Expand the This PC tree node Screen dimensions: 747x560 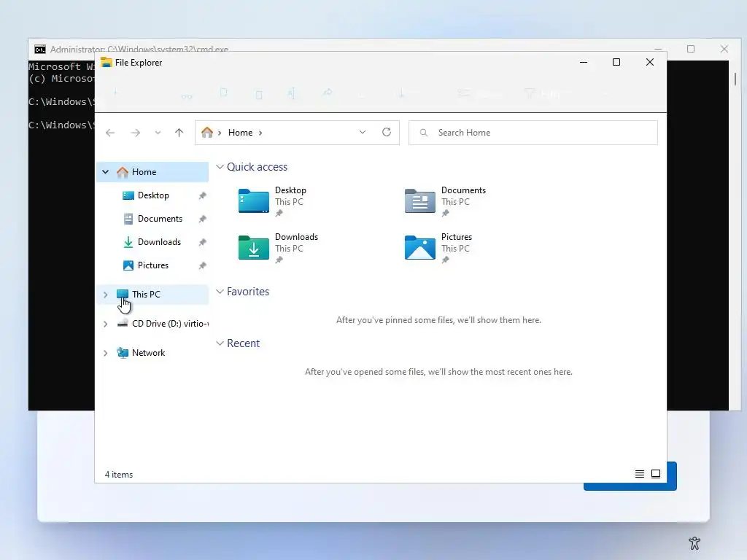tap(106, 295)
